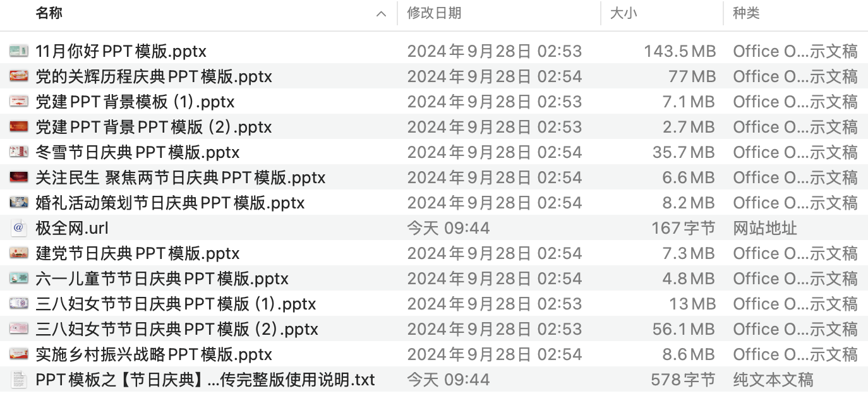Select the 极全网.url web location icon
Screen dimensions: 868x403
tap(19, 228)
